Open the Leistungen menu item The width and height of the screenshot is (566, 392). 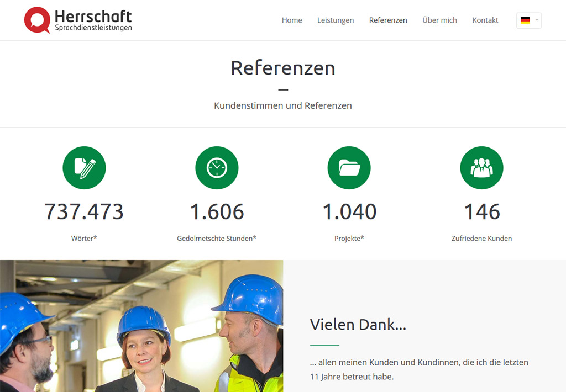336,20
